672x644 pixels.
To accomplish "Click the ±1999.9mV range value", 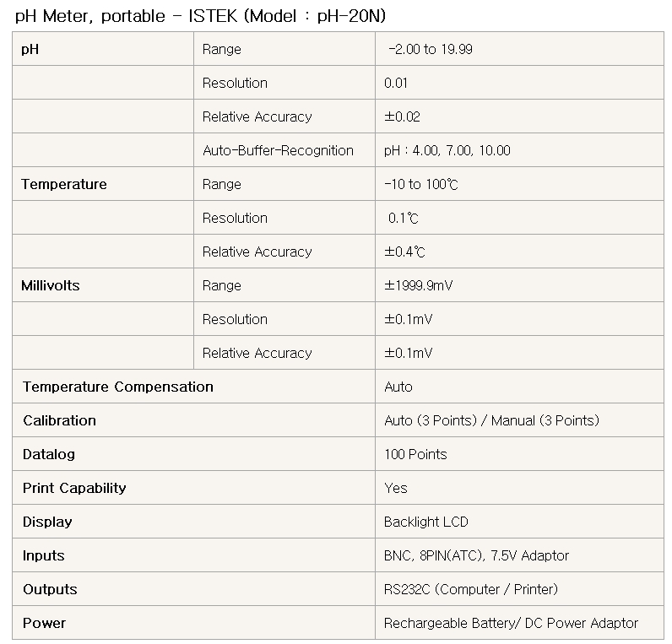I will pyautogui.click(x=418, y=285).
